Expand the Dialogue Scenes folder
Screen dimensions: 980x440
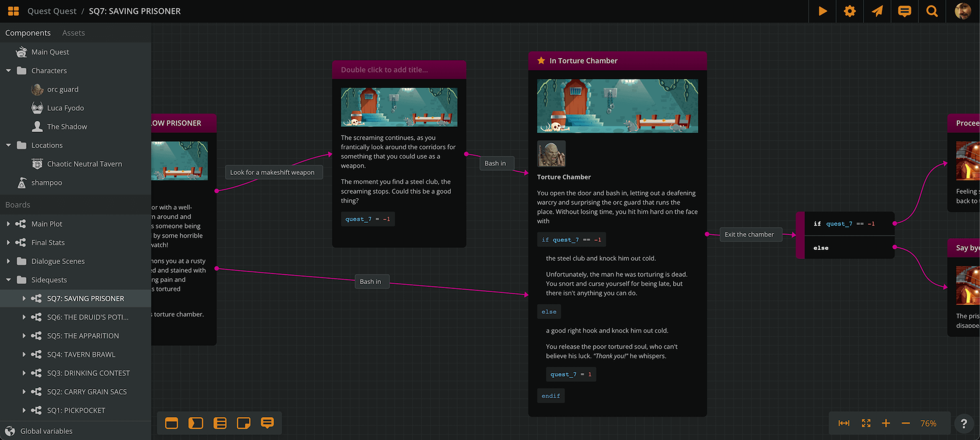(9, 261)
